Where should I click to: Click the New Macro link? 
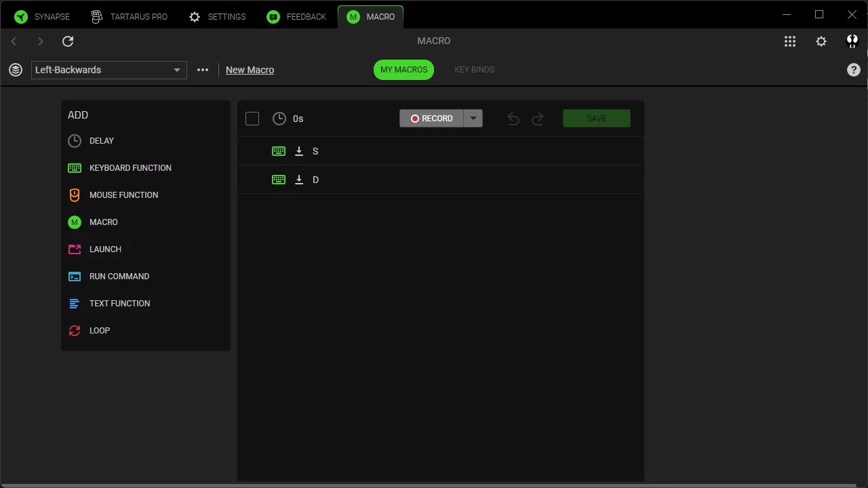[250, 70]
